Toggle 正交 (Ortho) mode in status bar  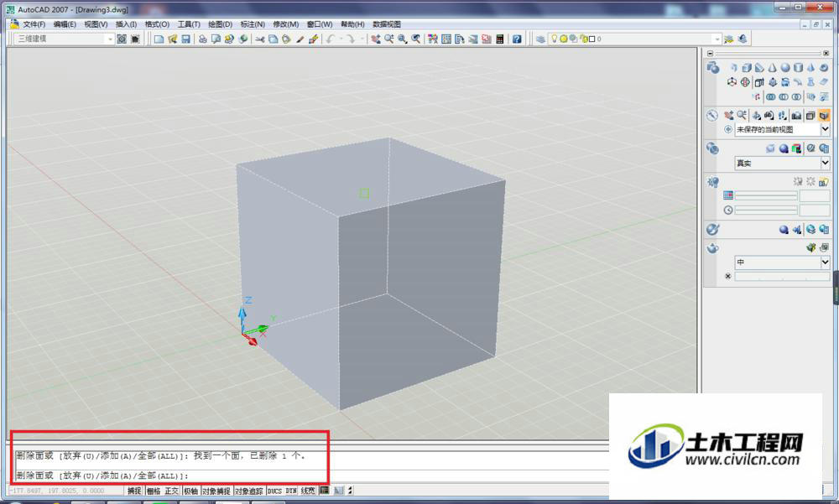[x=171, y=491]
